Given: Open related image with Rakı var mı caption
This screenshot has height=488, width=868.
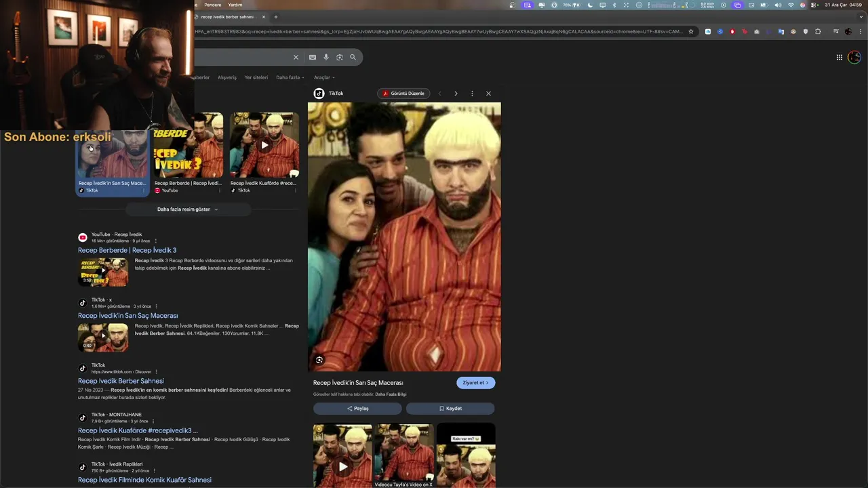Looking at the screenshot, I should [x=466, y=455].
